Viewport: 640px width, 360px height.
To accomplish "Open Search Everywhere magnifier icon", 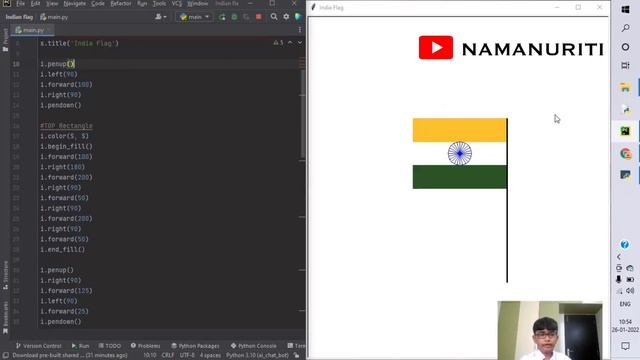I will pyautogui.click(x=274, y=17).
